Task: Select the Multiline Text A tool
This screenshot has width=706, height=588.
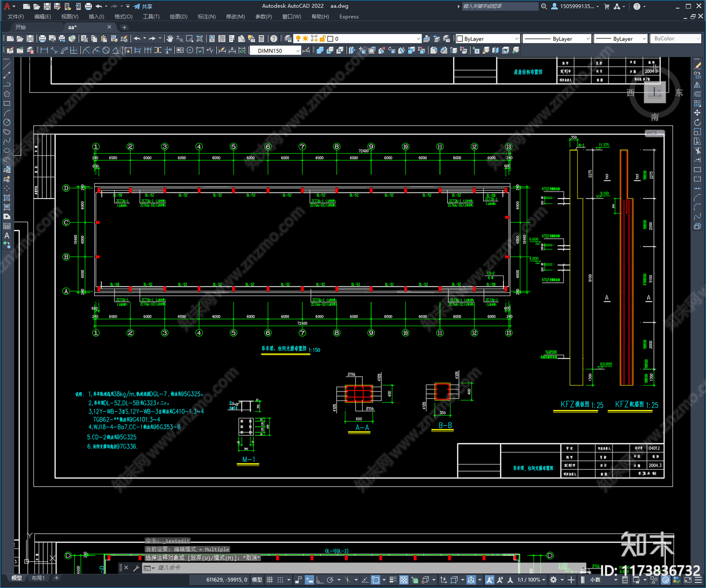Action: click(x=7, y=236)
